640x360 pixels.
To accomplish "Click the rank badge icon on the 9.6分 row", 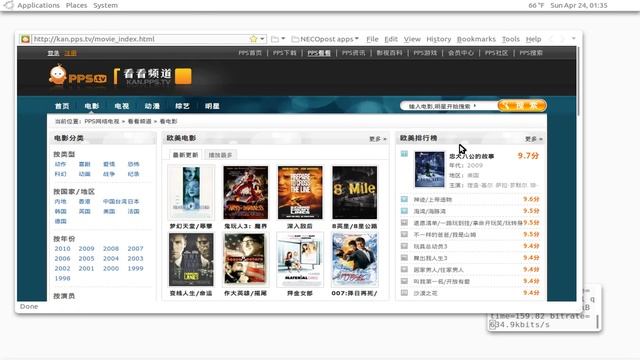I will (404, 199).
